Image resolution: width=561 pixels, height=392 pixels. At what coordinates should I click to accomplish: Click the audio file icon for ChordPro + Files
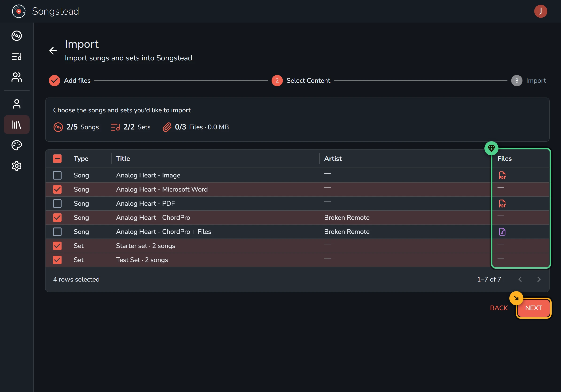point(502,232)
